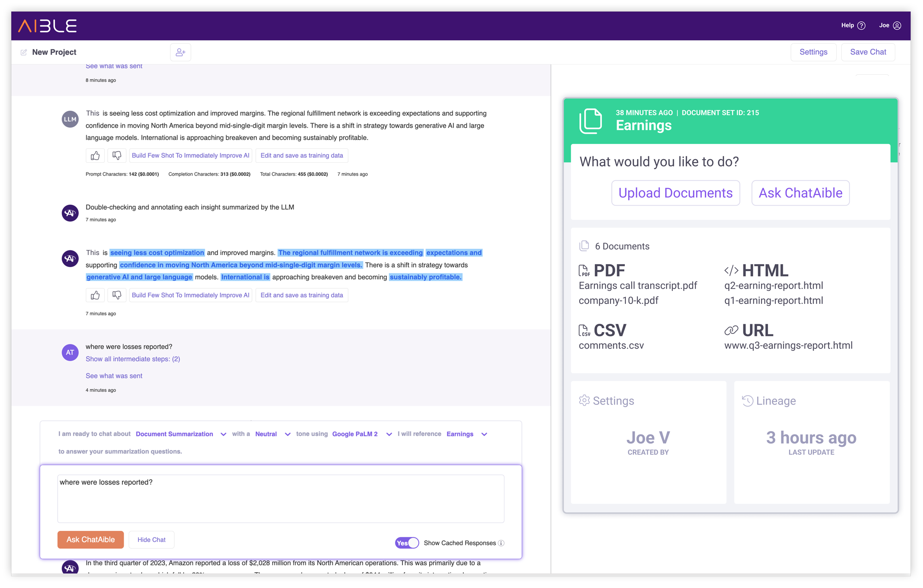Click the Save Chat button
This screenshot has width=923, height=588.
868,52
